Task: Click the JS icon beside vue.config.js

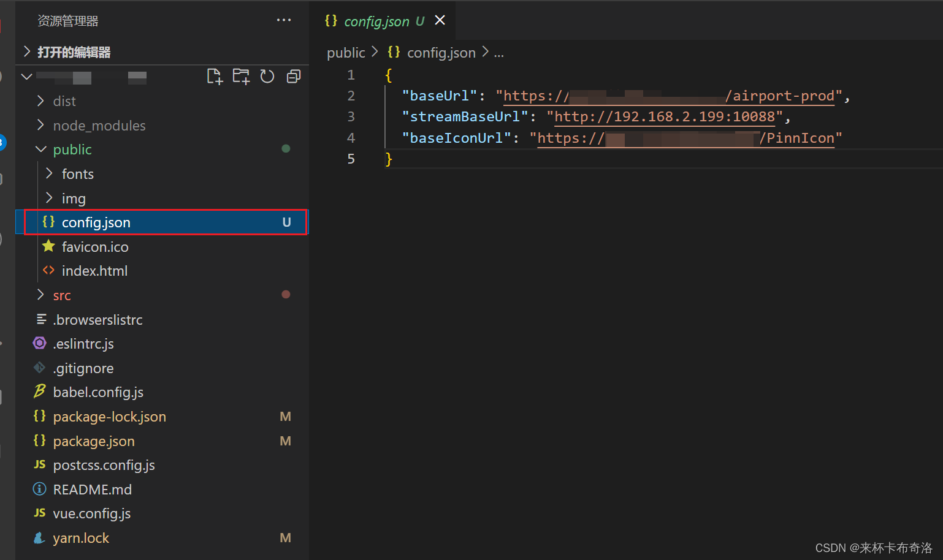Action: click(40, 513)
